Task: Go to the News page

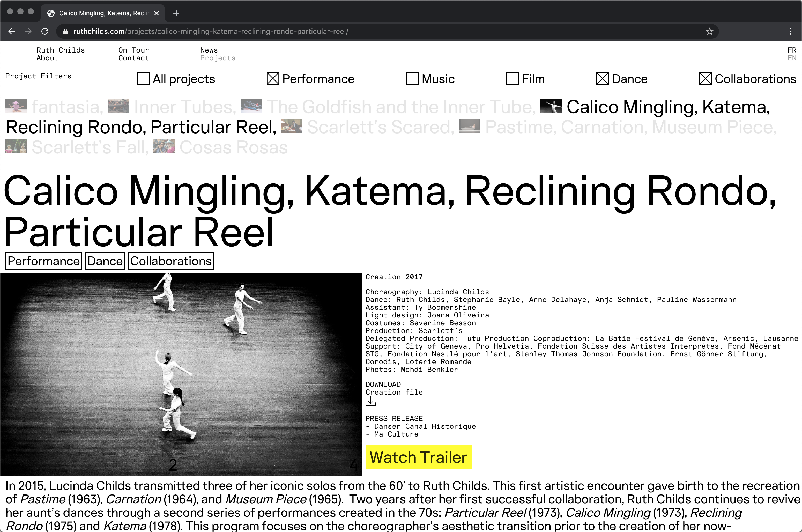Action: (209, 50)
